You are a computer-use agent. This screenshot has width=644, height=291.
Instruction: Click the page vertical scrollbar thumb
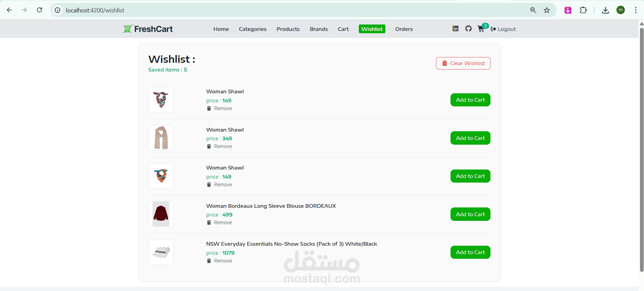click(x=641, y=149)
